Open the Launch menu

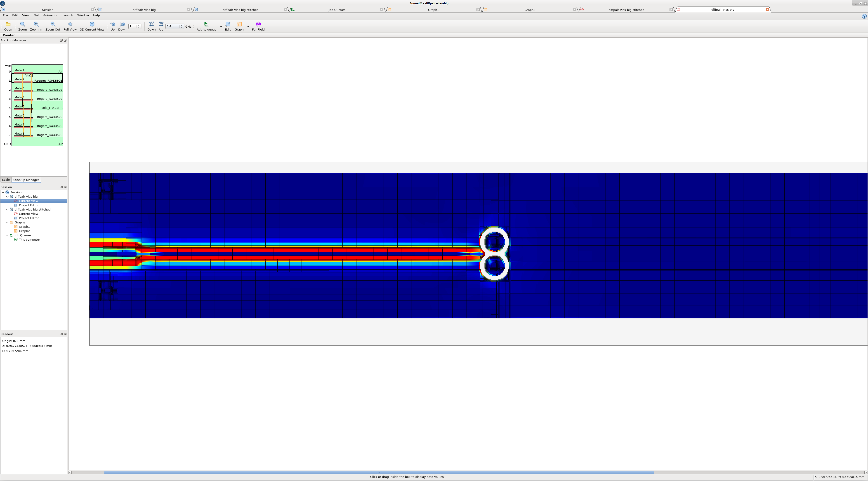click(67, 15)
